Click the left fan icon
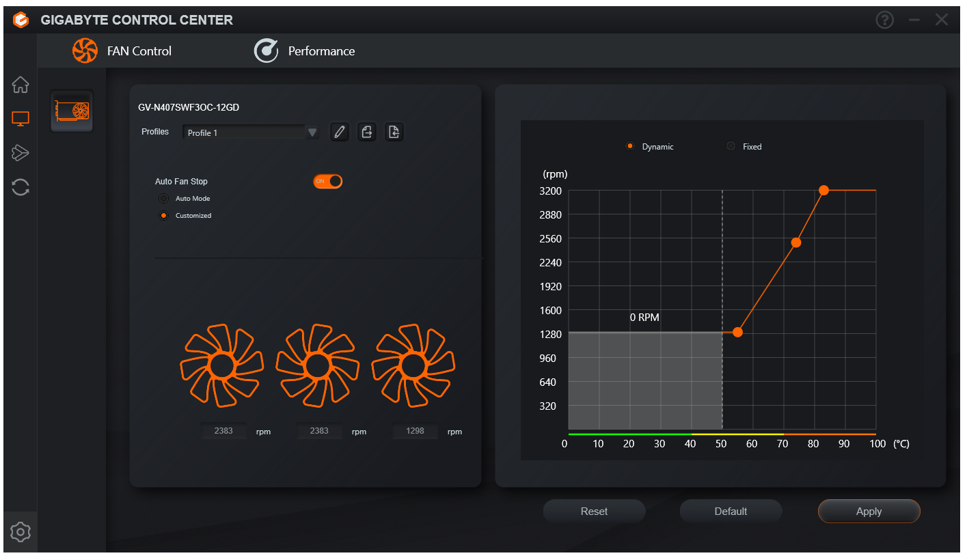 click(x=221, y=365)
